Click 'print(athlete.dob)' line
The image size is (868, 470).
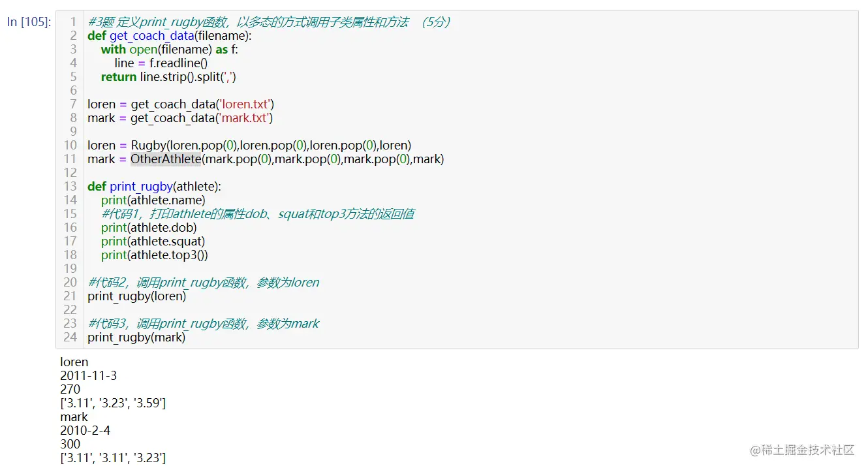pos(149,227)
